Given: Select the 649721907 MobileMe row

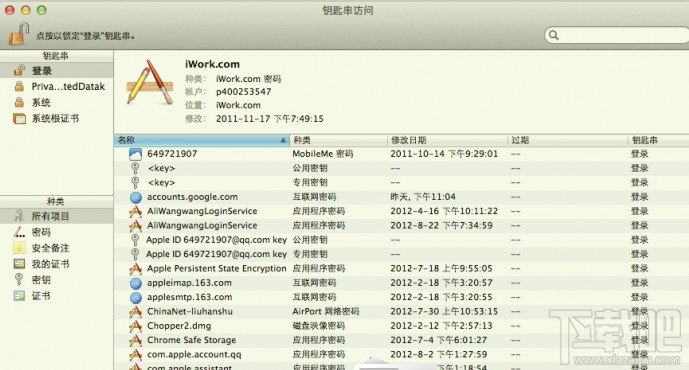Looking at the screenshot, I should [402, 154].
